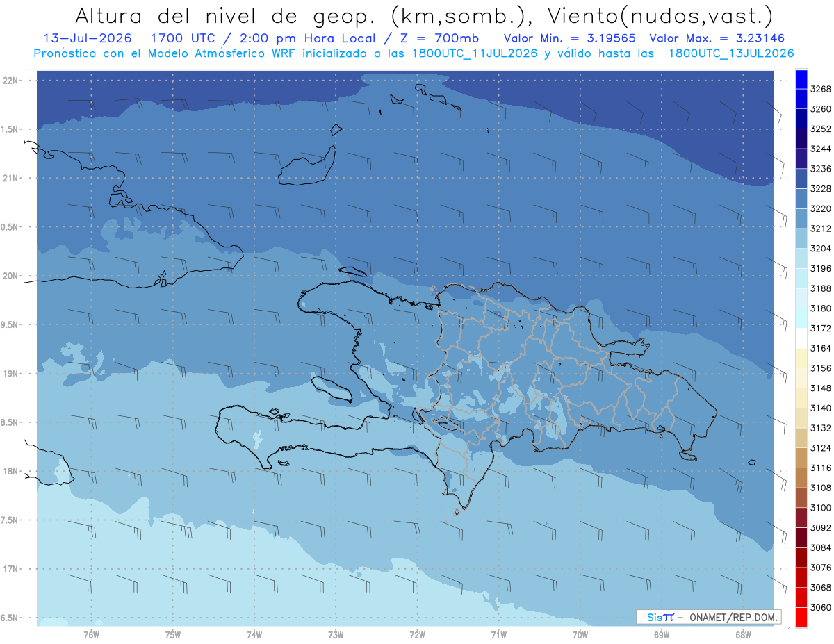The image size is (834, 644).
Task: Click the pale yellow swatch between 3164 and 3156
Action: click(x=801, y=358)
